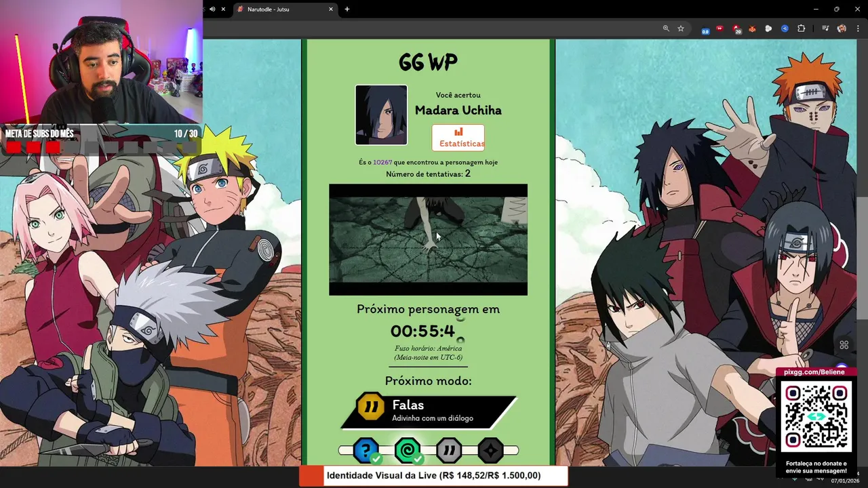The image size is (868, 488).
Task: Click the Madara Uchiha name text
Action: [x=458, y=110]
